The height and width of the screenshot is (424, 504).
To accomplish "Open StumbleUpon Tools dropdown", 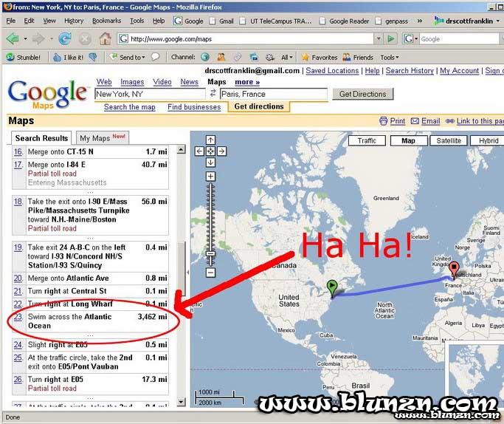I will coord(389,58).
